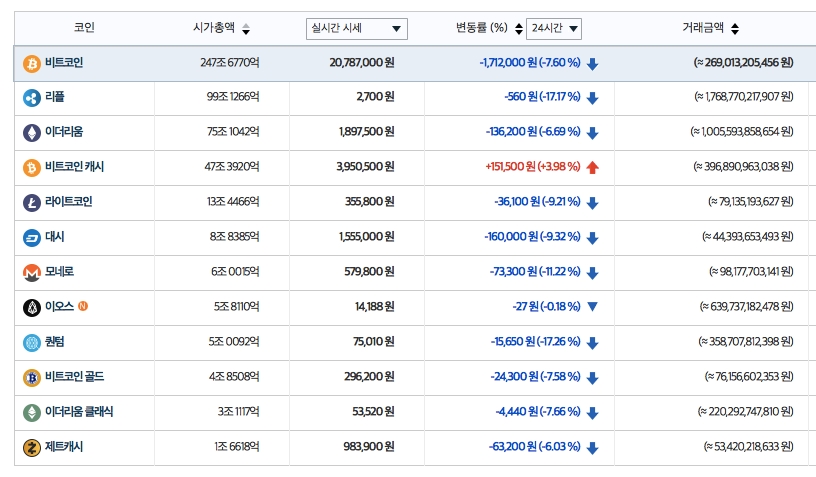Viewport: 816px width, 477px height.
Task: Open the 리플 coin link
Action: pos(55,97)
